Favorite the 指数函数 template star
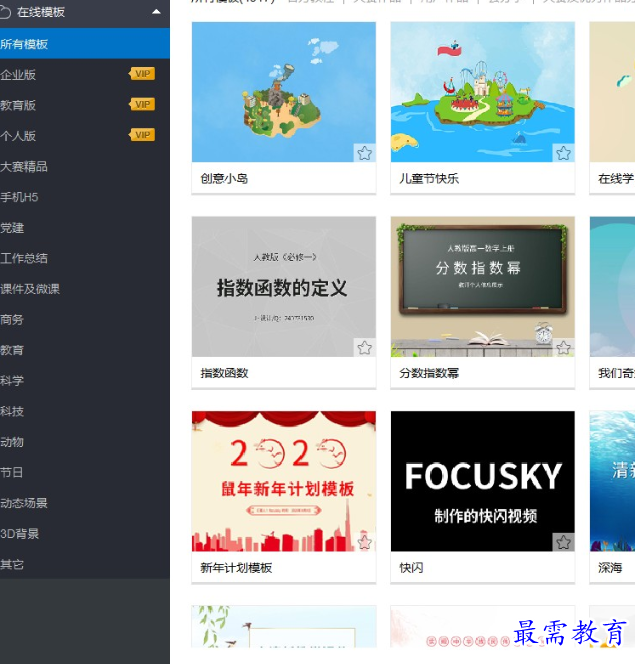The image size is (635, 664). 364,348
